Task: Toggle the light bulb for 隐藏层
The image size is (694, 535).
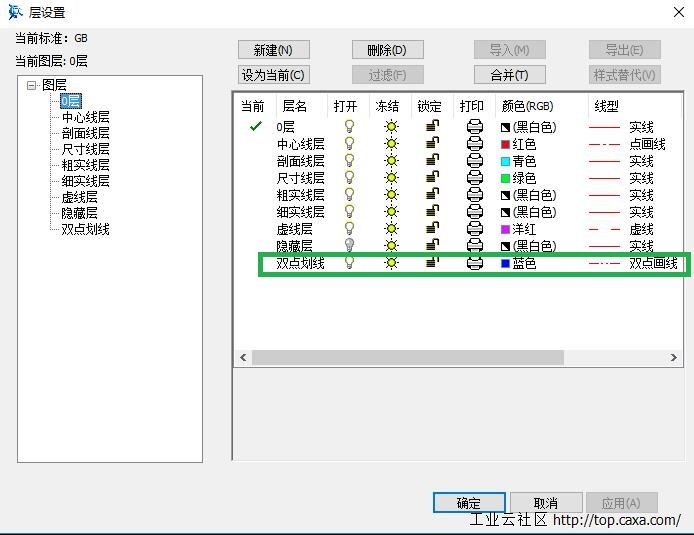Action: (349, 246)
